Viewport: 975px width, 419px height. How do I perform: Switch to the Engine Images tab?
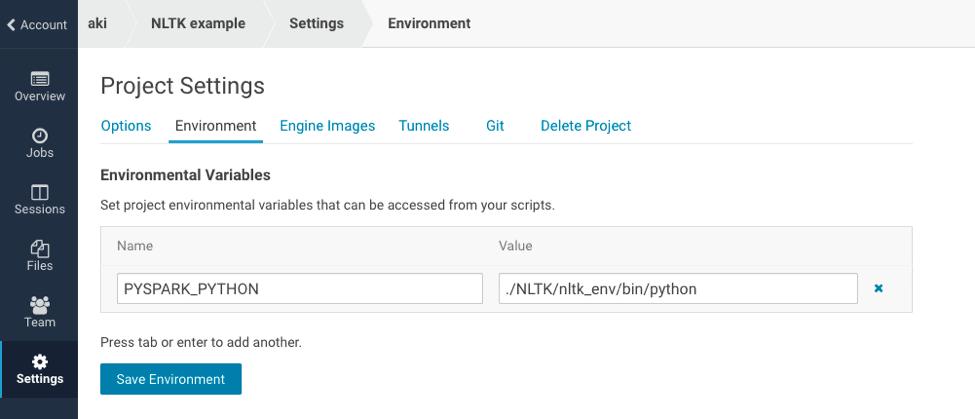(327, 126)
